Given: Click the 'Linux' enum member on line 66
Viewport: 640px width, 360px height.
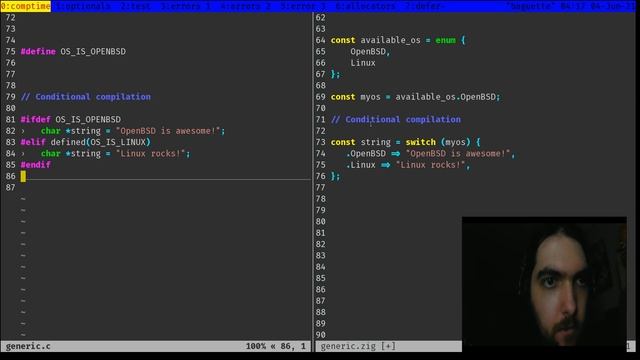Looking at the screenshot, I should (x=363, y=63).
